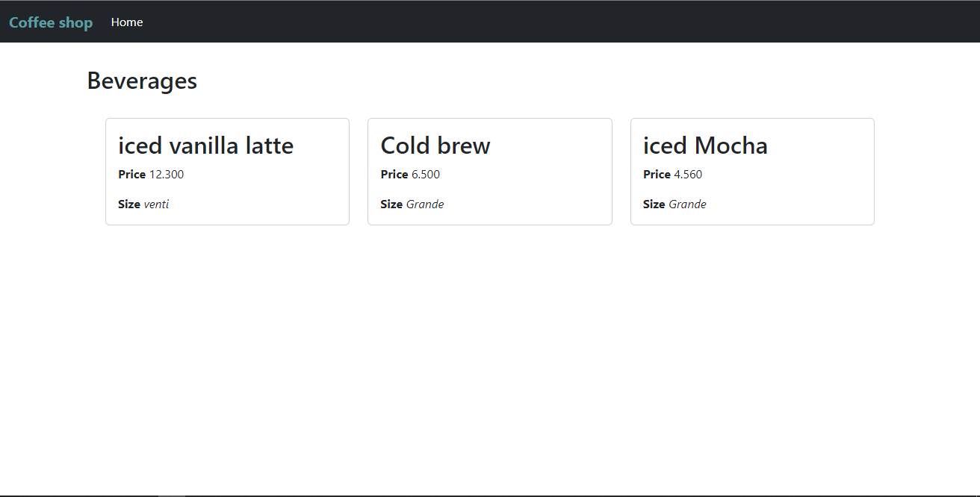Click the Size Grande label on iced Mocha
Viewport: 980px width, 497px height.
point(674,204)
